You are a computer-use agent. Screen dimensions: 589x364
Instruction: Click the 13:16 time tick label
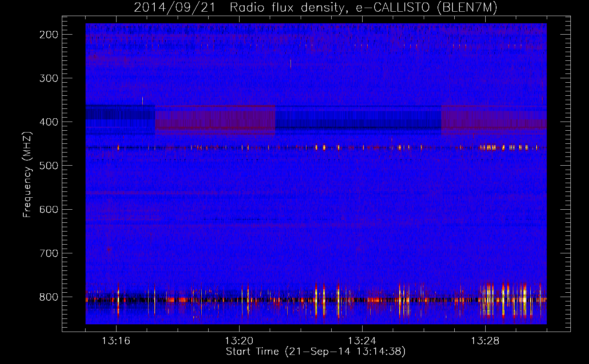click(x=116, y=341)
